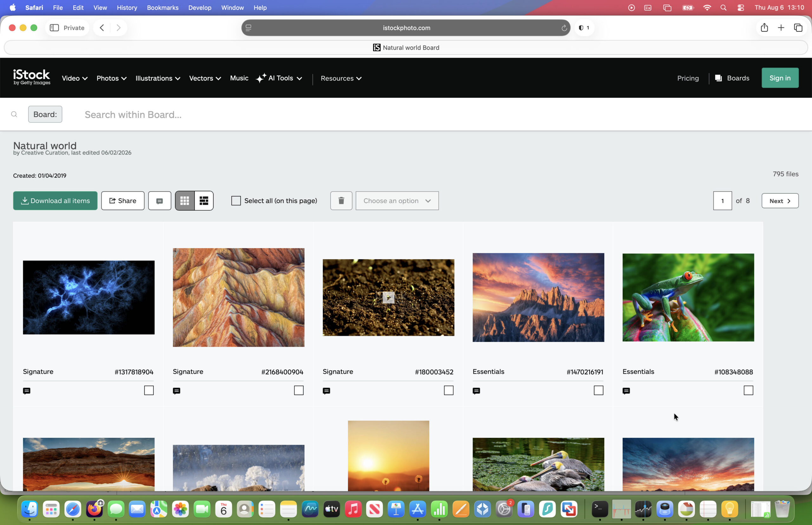Open comment on image #108348088
This screenshot has height=525, width=812.
point(626,391)
